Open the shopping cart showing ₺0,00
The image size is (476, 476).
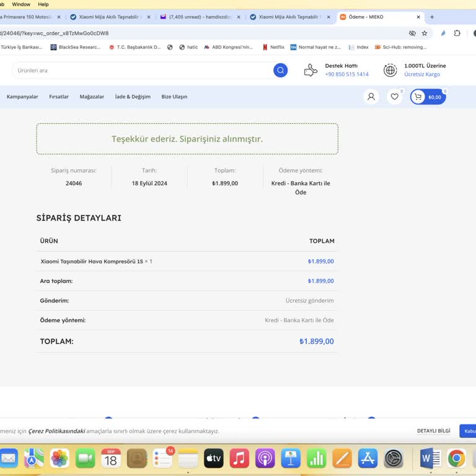pos(428,97)
